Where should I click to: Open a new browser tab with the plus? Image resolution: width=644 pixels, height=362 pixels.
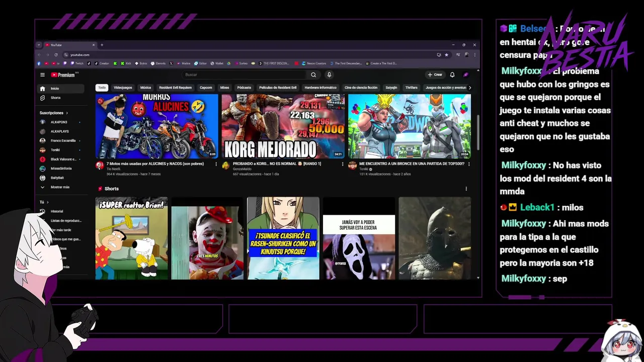point(102,45)
